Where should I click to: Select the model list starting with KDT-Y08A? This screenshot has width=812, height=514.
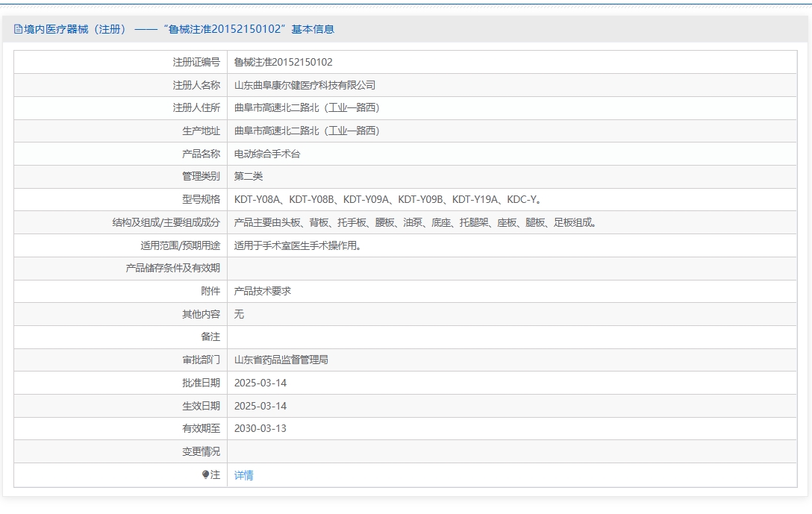point(388,199)
